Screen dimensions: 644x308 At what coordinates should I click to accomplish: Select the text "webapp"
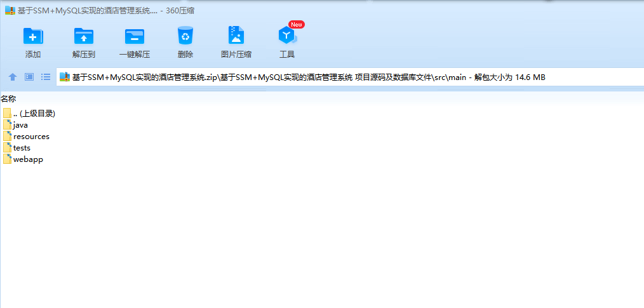point(28,160)
